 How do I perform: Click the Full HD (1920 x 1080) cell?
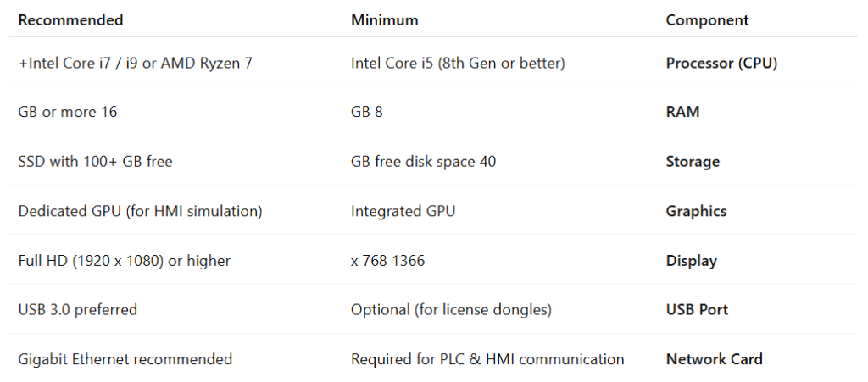point(124,261)
